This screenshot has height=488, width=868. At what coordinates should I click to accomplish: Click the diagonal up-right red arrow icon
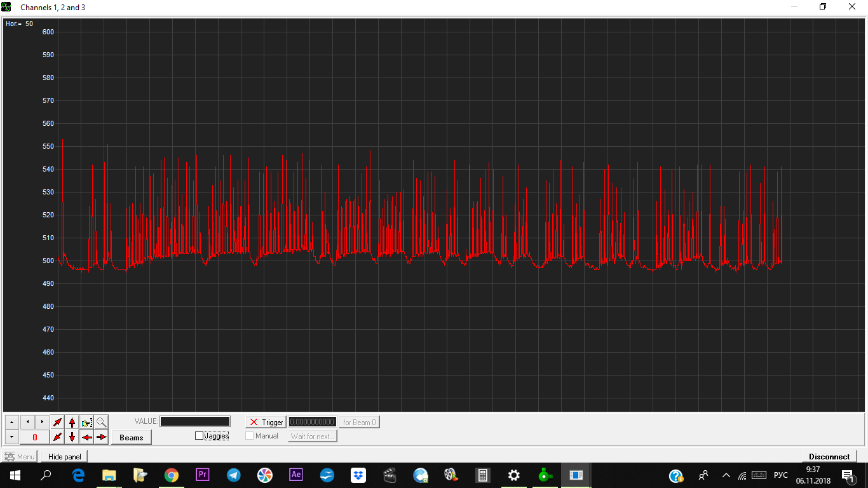[x=57, y=423]
